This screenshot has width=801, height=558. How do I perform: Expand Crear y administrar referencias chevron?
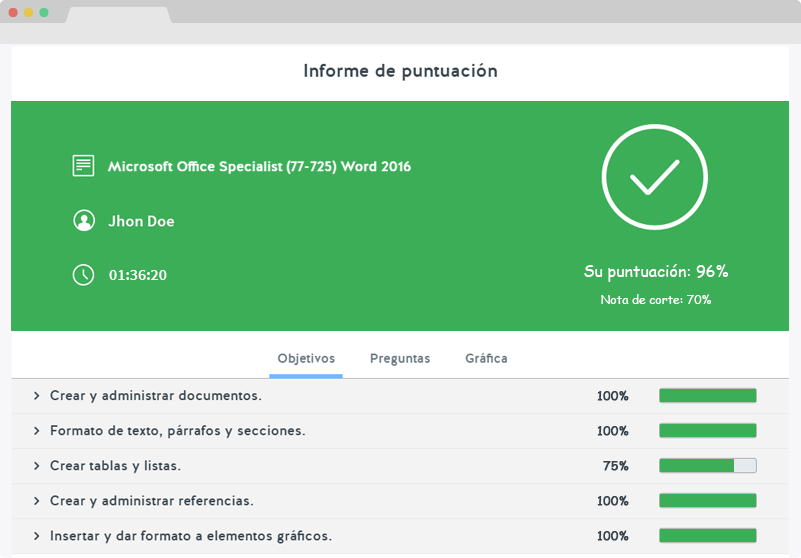[36, 501]
